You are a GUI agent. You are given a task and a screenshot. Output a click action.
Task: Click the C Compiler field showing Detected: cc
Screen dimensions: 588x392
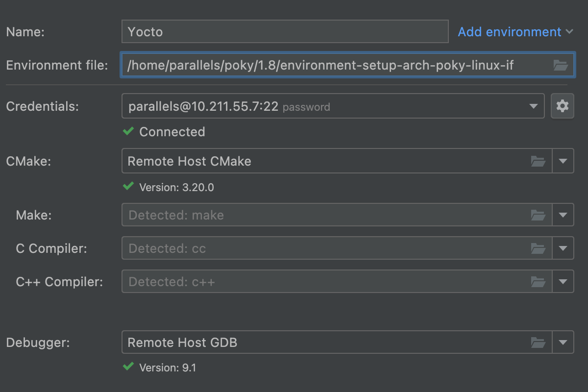point(323,248)
